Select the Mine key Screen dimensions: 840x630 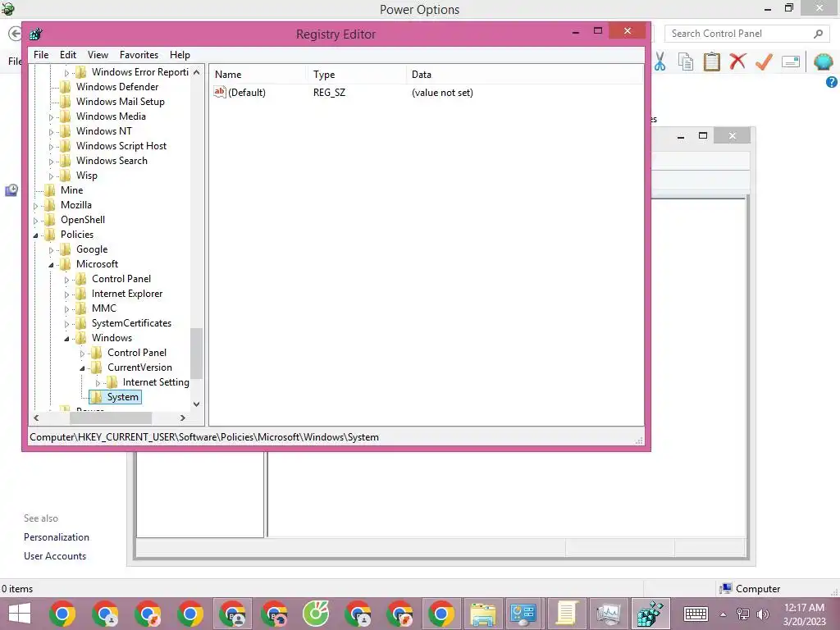click(71, 190)
